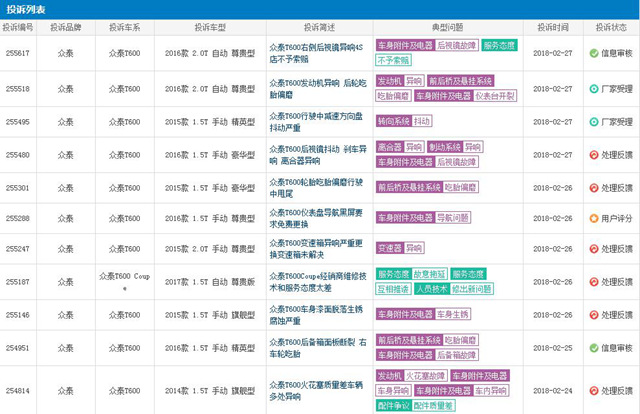
Task: Click model 2017款 1.5T 自动 尊贵版
Action: [x=210, y=282]
